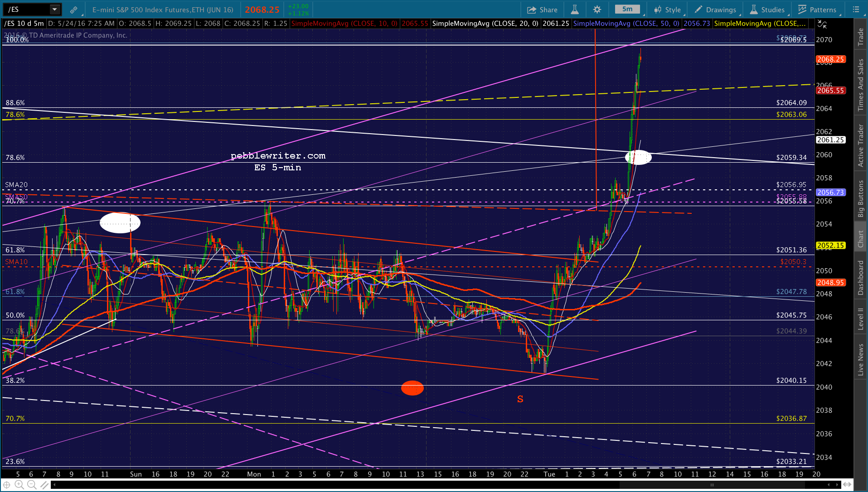Viewport: 868px width, 492px height.
Task: Click the horizontal time scrollbar thumb
Action: click(x=712, y=485)
